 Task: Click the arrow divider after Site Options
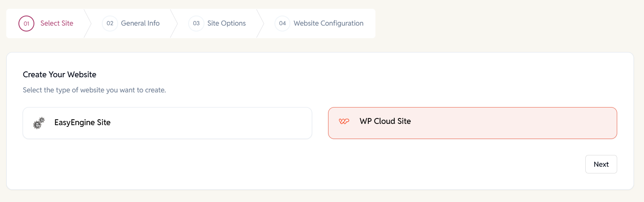(x=260, y=24)
